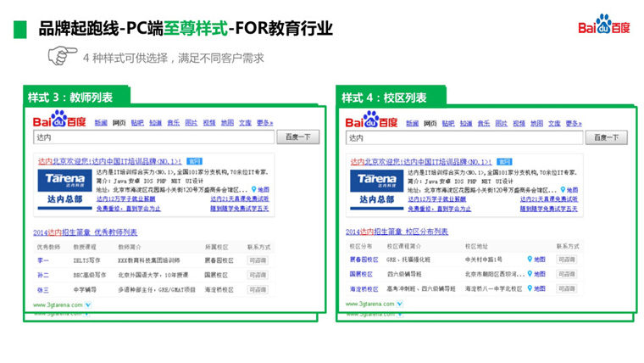Screen dimensions: 644x363
Task: Focus the search box containing 达内 in teacher panel
Action: point(153,137)
